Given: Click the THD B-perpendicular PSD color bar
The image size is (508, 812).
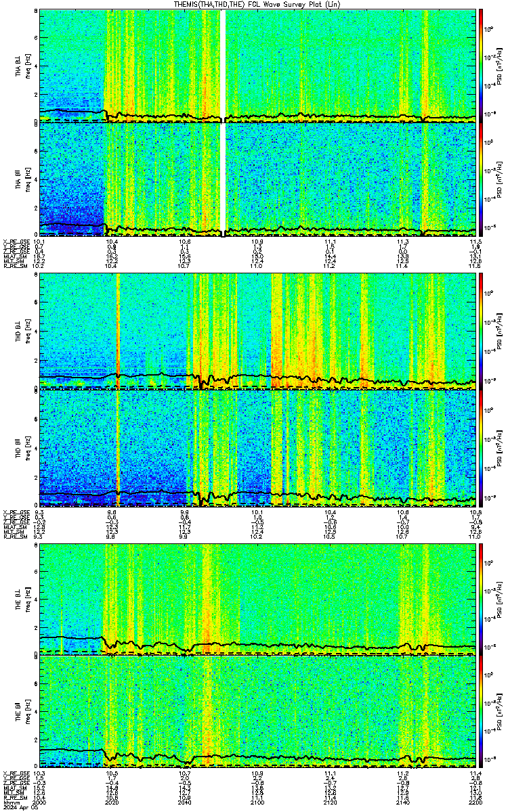Looking at the screenshot, I should [481, 330].
